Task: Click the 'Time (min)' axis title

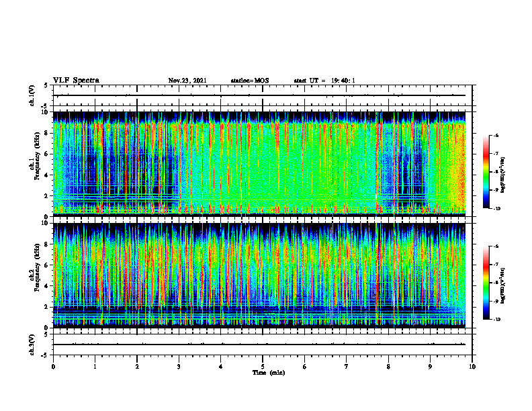Action: (269, 373)
